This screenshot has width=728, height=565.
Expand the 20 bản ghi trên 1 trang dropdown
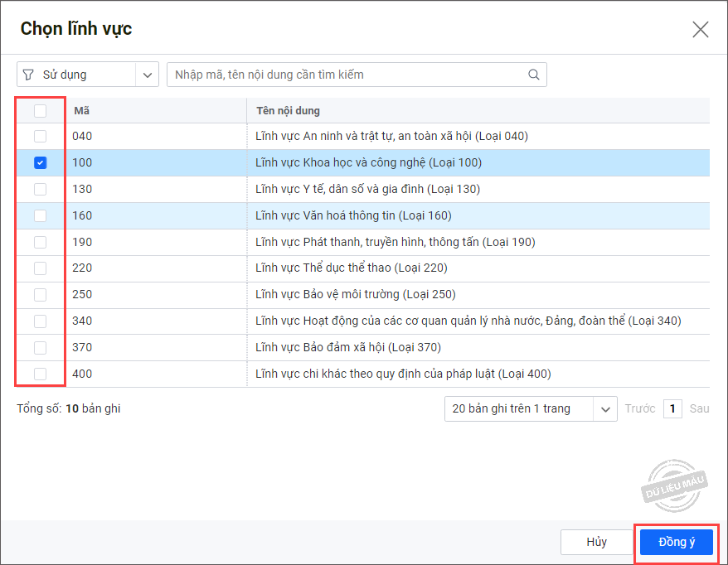point(606,408)
